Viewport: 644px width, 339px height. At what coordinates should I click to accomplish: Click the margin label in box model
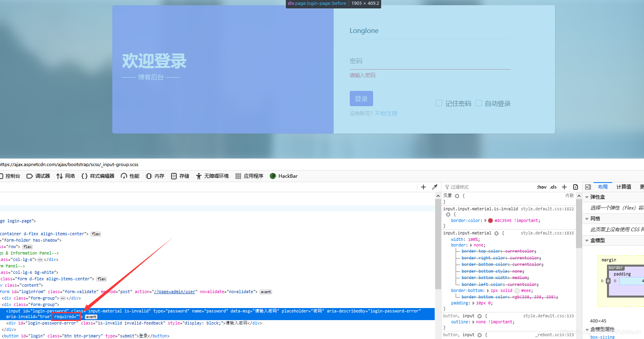point(609,260)
